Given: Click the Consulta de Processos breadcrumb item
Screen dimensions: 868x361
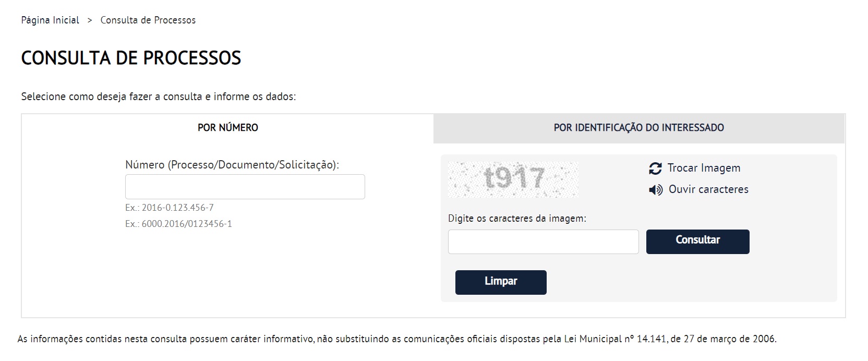Looking at the screenshot, I should coord(148,20).
